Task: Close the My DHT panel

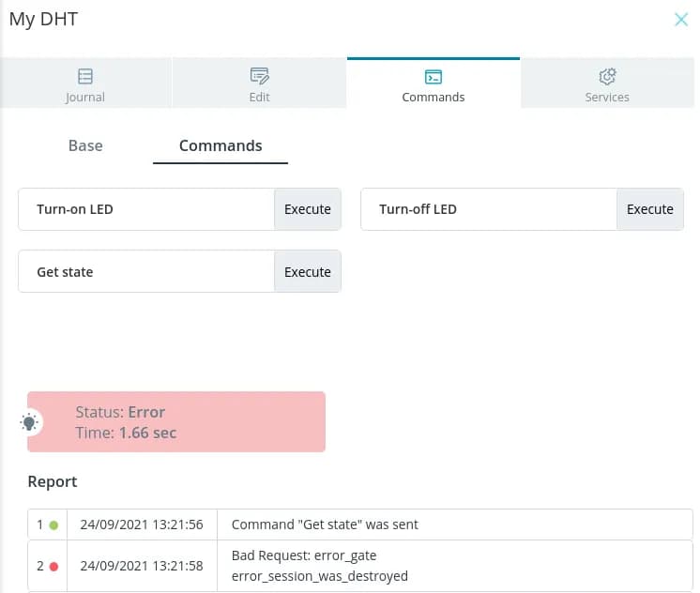Action: (681, 20)
